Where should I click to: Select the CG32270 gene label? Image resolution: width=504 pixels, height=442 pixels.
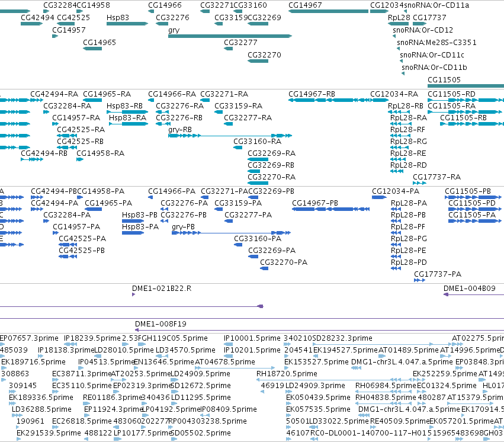coord(264,55)
